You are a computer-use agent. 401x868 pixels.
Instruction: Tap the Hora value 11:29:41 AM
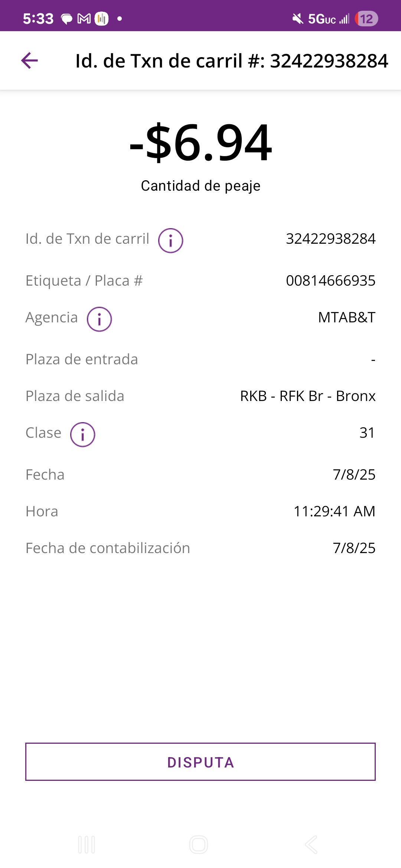pyautogui.click(x=334, y=512)
